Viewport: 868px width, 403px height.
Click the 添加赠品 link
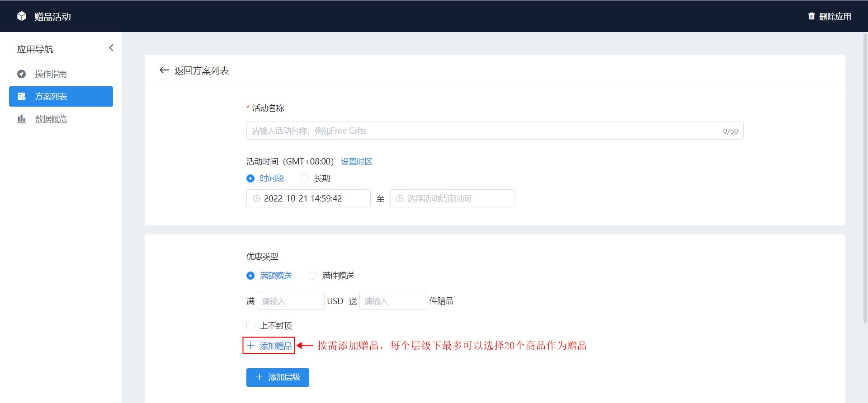(269, 346)
